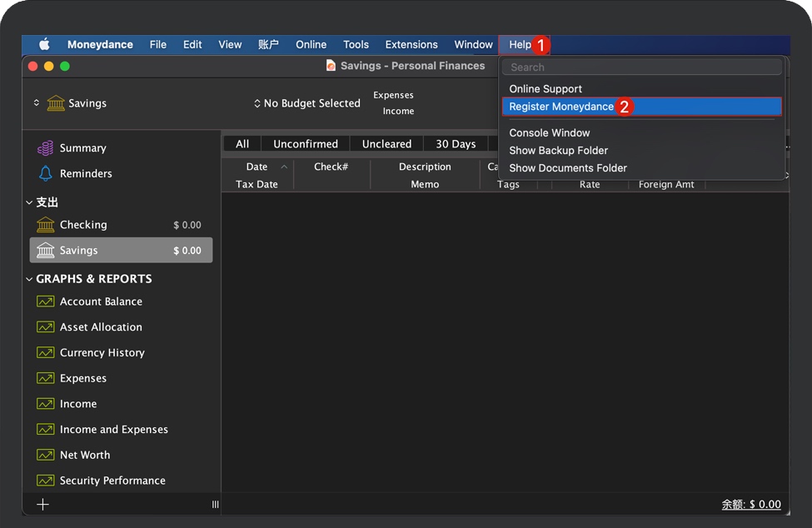Click the Income and Expenses graph icon
812x528 pixels.
[46, 429]
